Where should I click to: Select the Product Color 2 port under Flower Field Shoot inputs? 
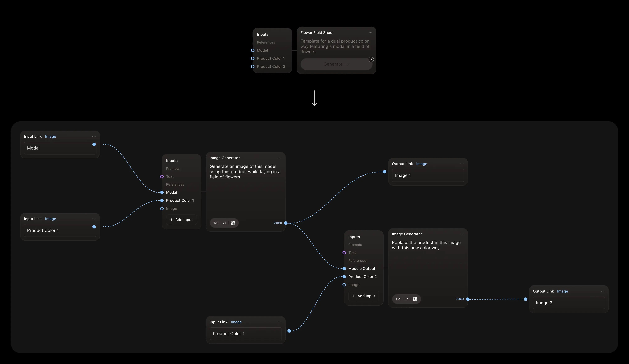point(253,66)
